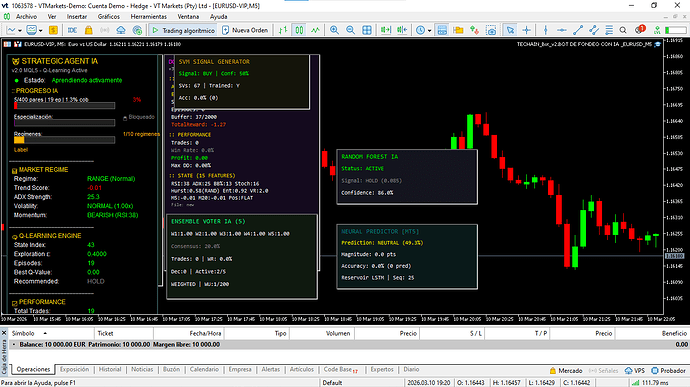
Task: Click the Señales button in toolbox
Action: pos(604,371)
